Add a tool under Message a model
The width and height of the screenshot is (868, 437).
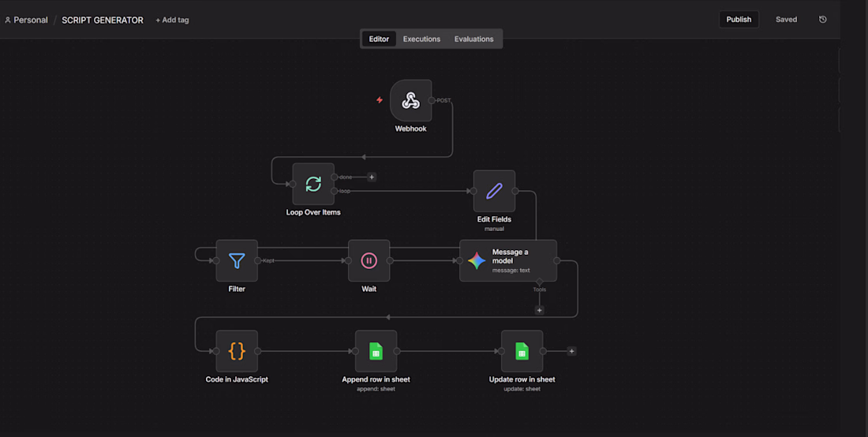(539, 310)
